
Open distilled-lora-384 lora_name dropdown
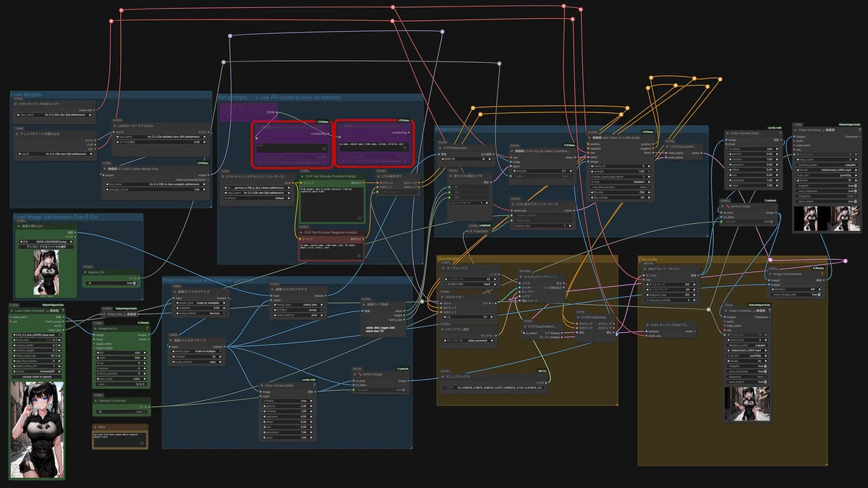[x=161, y=135]
